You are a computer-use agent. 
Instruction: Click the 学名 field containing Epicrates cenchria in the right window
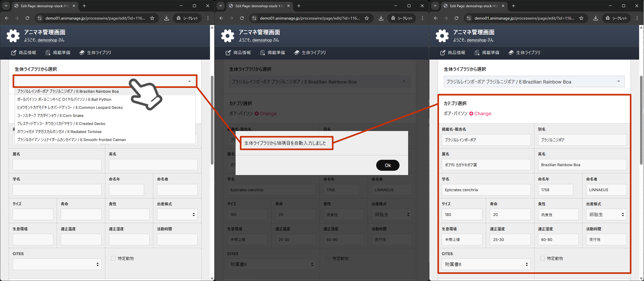[x=486, y=190]
